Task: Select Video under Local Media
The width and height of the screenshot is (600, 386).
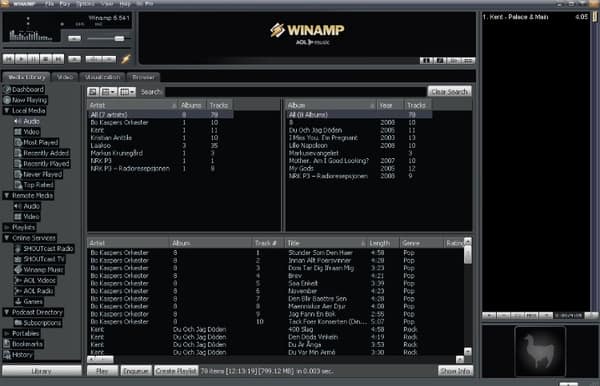Action: click(x=27, y=132)
